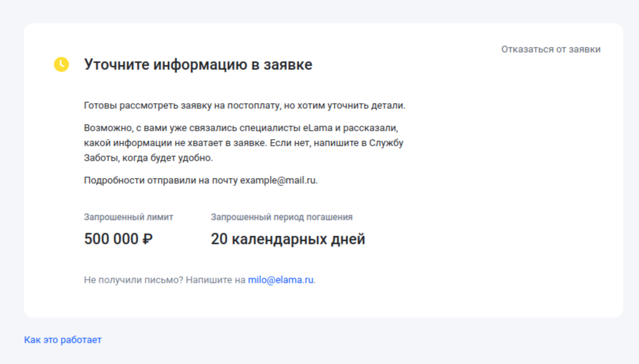Click text 'Не получили письмо? Напишите на'
Viewport: 639px width, 364px height.
point(164,280)
